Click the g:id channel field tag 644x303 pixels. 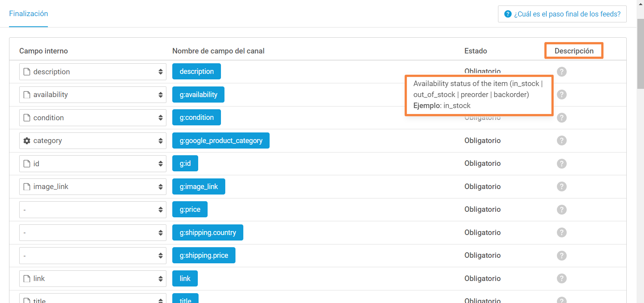(x=185, y=163)
